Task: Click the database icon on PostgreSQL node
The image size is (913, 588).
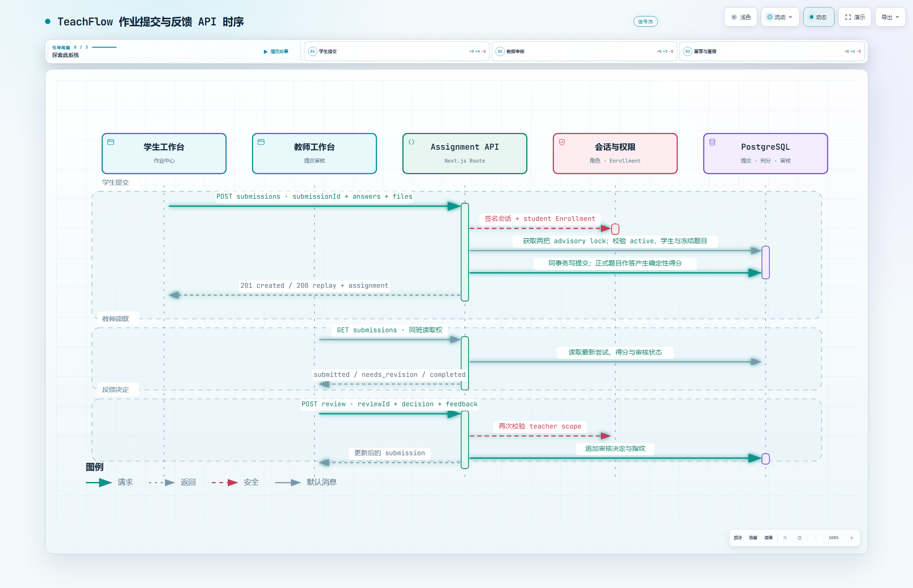Action: click(x=712, y=142)
